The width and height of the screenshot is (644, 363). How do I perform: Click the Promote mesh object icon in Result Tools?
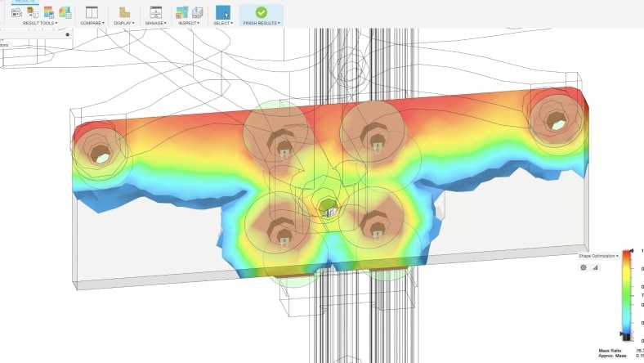click(33, 12)
